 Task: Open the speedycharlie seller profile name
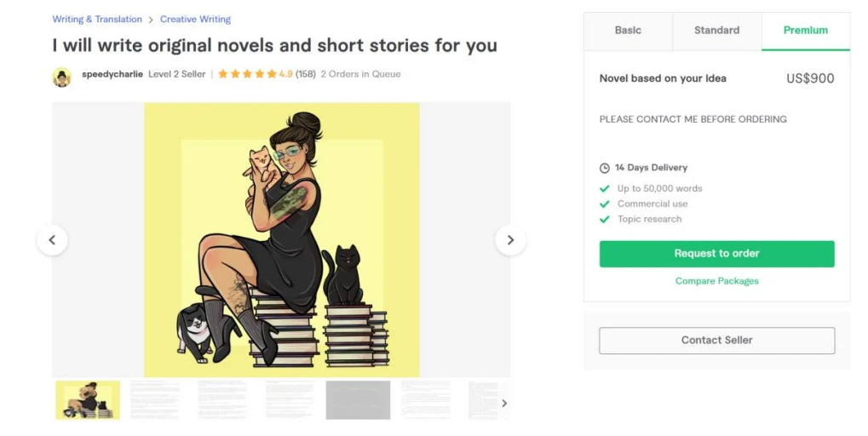click(112, 74)
